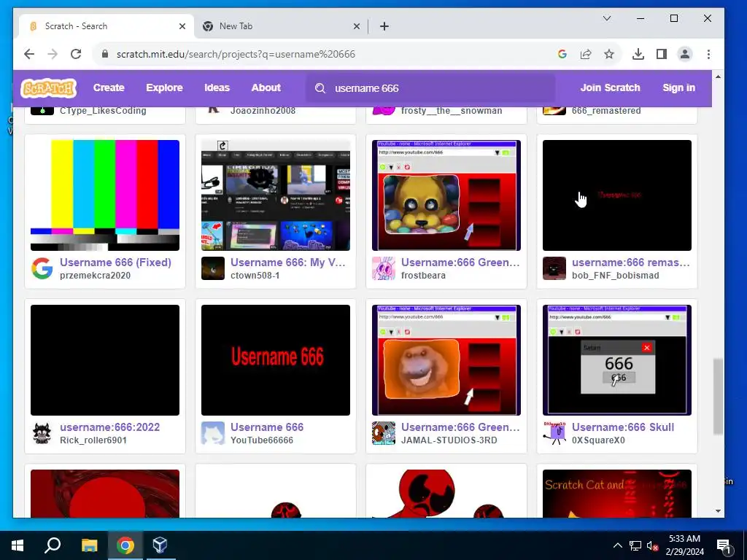
Task: Switch to the Scratch - Search tab
Action: (107, 26)
